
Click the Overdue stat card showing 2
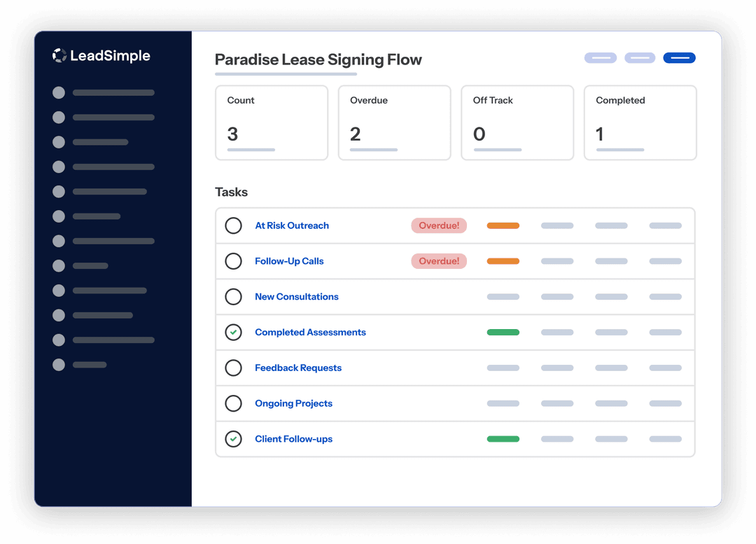(x=394, y=123)
